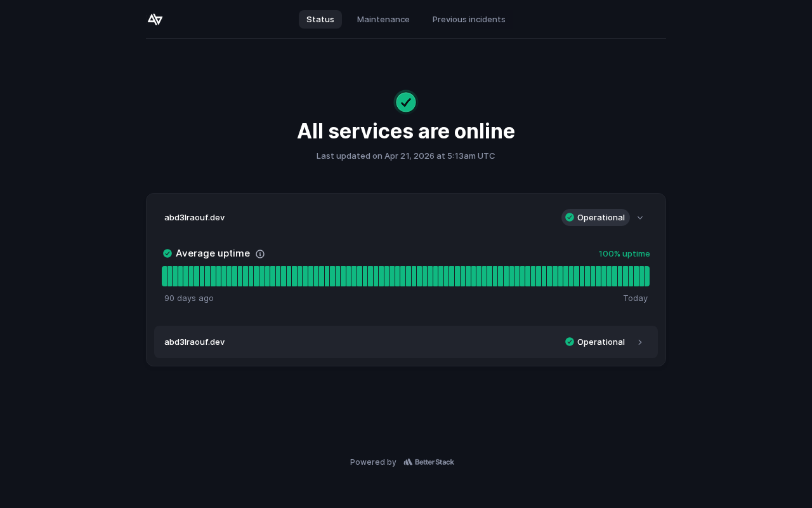This screenshot has height=508, width=812.
Task: Click the 100% uptime label
Action: click(x=624, y=254)
